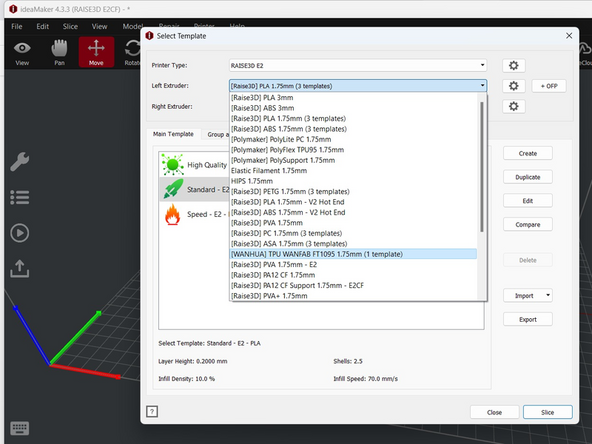
Task: Collapse the Left Extruder dropdown
Action: click(x=358, y=86)
